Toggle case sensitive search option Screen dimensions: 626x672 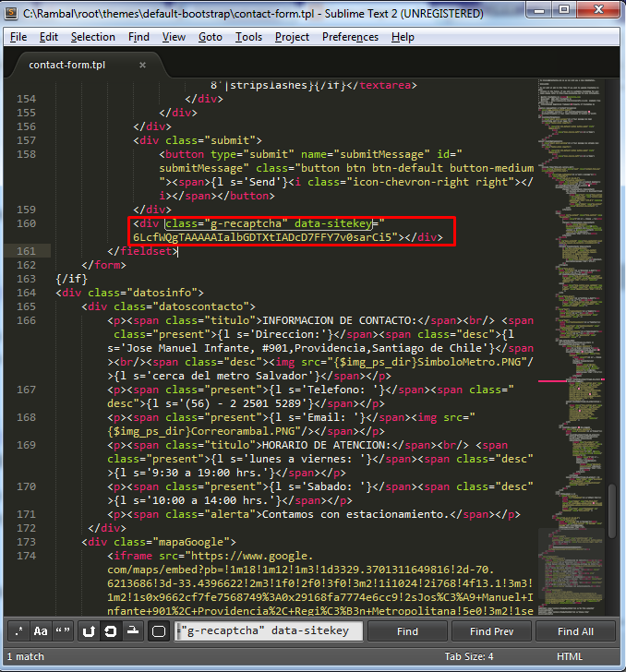pos(41,631)
